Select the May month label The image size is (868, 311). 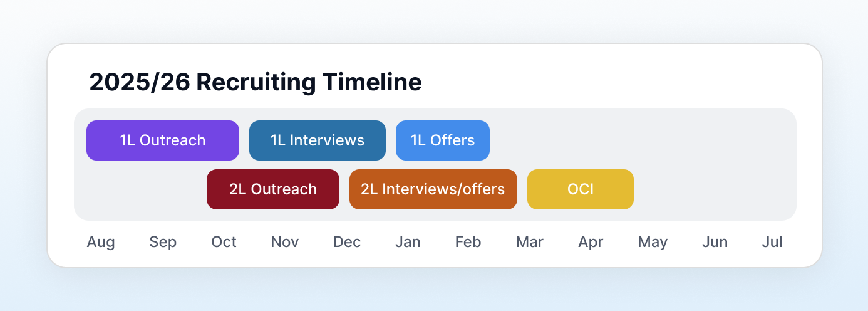coord(653,242)
